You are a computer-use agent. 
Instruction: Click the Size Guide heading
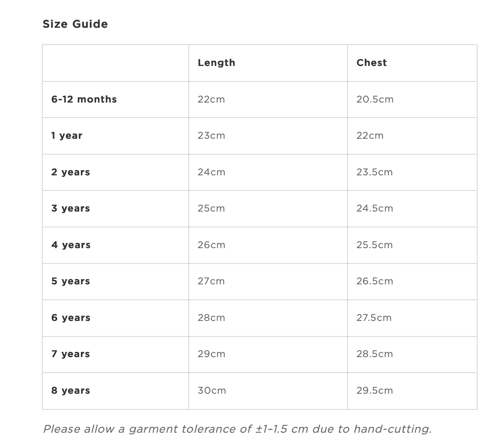pyautogui.click(x=75, y=24)
